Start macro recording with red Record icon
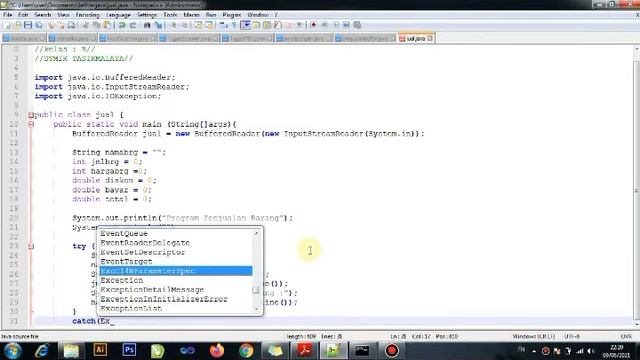Image resolution: width=640 pixels, height=360 pixels. (313, 25)
